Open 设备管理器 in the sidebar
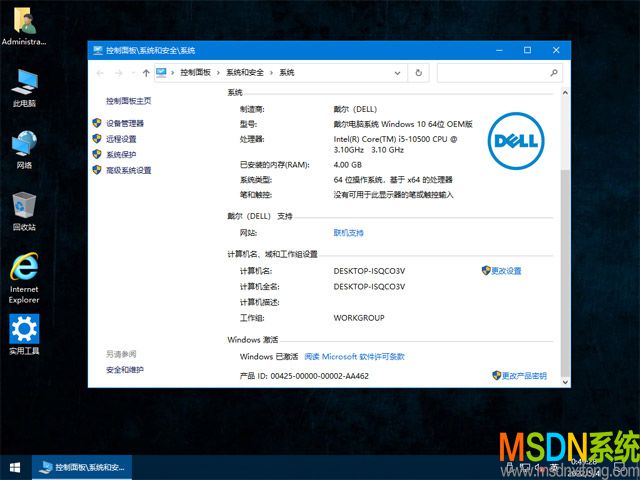The width and height of the screenshot is (640, 480). [x=125, y=123]
